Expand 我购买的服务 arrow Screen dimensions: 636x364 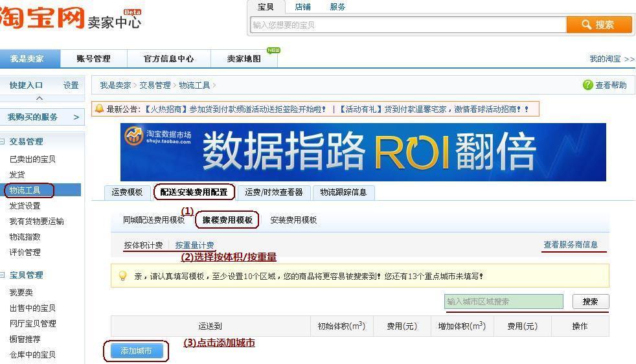pyautogui.click(x=76, y=117)
